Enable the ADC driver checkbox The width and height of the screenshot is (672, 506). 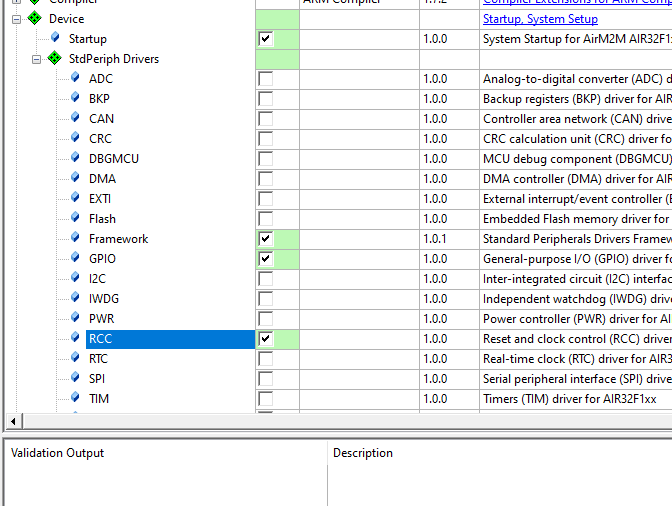tap(265, 79)
